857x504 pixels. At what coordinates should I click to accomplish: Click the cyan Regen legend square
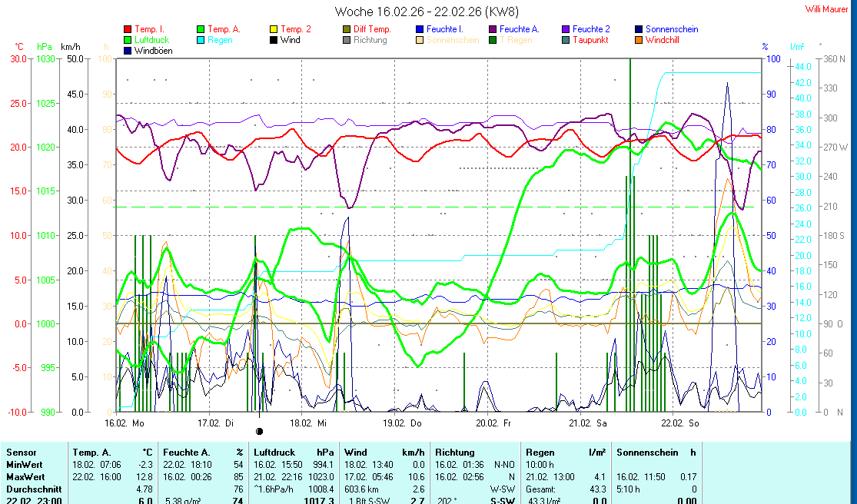201,40
